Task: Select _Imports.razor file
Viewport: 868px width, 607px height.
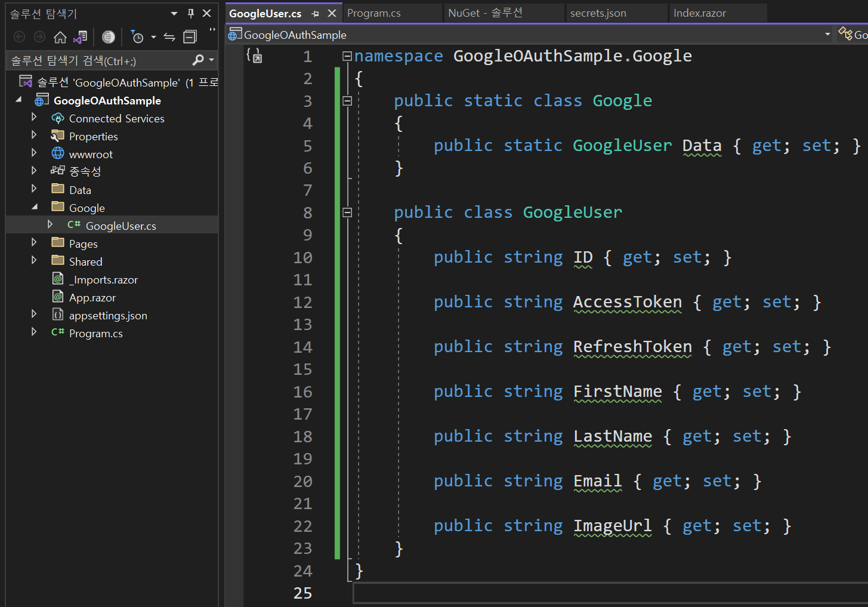Action: 103,280
